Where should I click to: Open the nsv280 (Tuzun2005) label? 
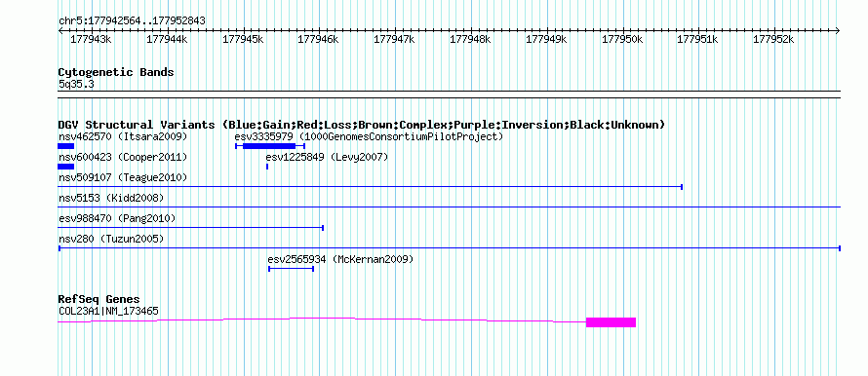point(112,239)
